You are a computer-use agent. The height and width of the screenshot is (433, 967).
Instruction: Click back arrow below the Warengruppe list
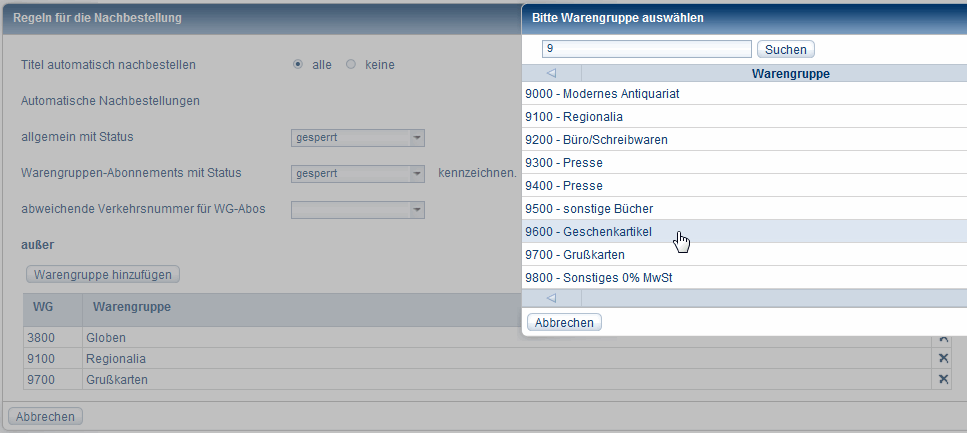pyautogui.click(x=551, y=298)
